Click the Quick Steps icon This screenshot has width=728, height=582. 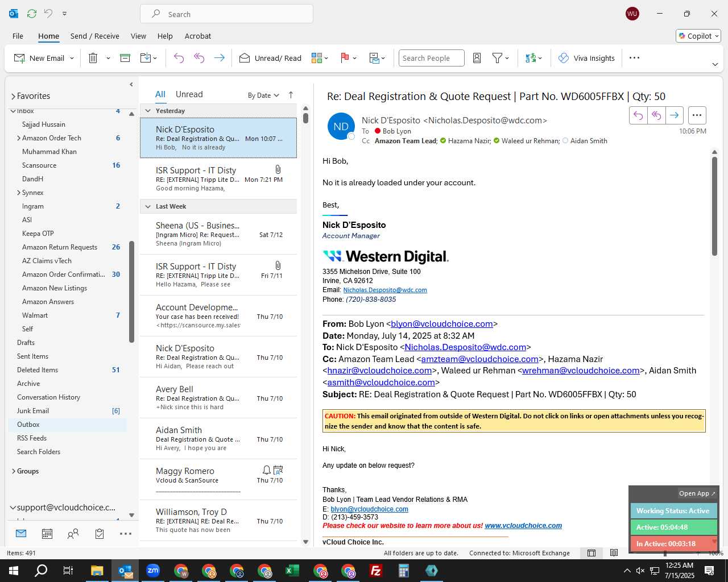[x=374, y=58]
